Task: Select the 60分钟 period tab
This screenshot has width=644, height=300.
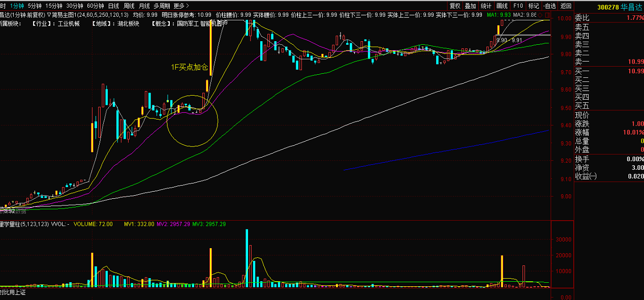Action: tap(96, 6)
